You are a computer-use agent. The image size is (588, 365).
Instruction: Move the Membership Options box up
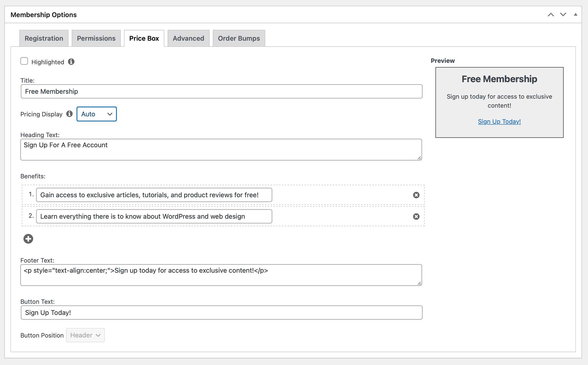point(551,14)
